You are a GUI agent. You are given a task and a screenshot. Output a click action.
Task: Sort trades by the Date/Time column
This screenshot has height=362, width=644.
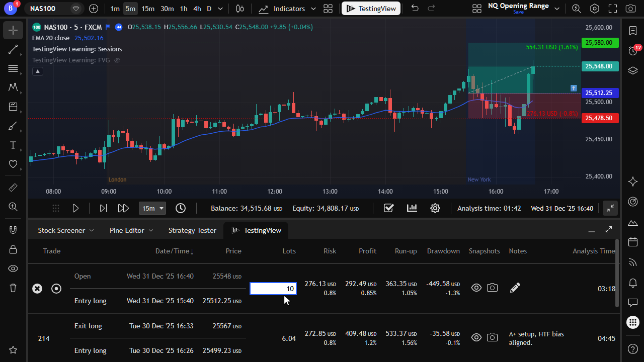pyautogui.click(x=175, y=251)
